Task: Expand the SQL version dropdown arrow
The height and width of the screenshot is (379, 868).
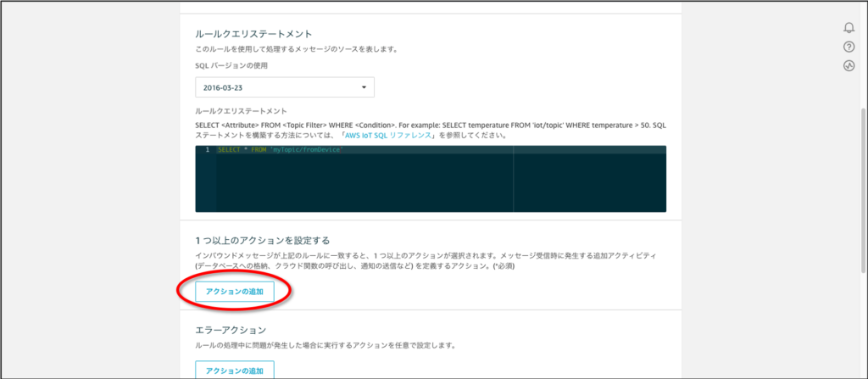Action: (x=364, y=87)
